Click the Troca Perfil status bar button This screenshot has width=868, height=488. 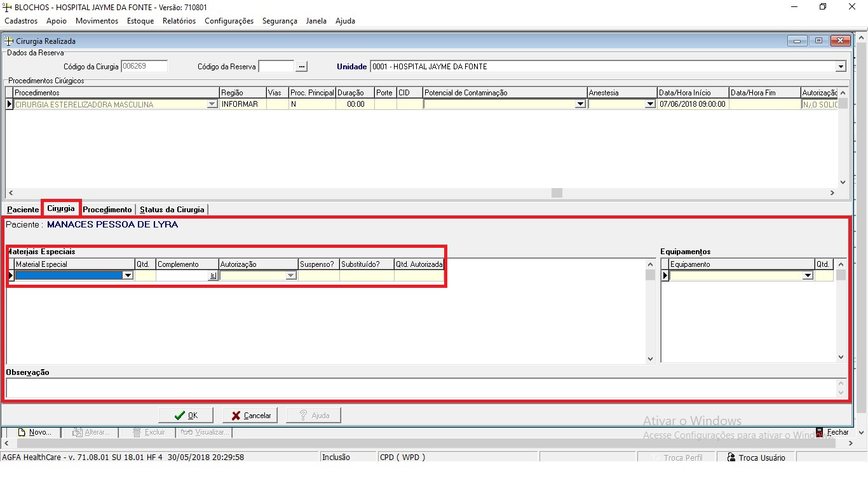(677, 457)
